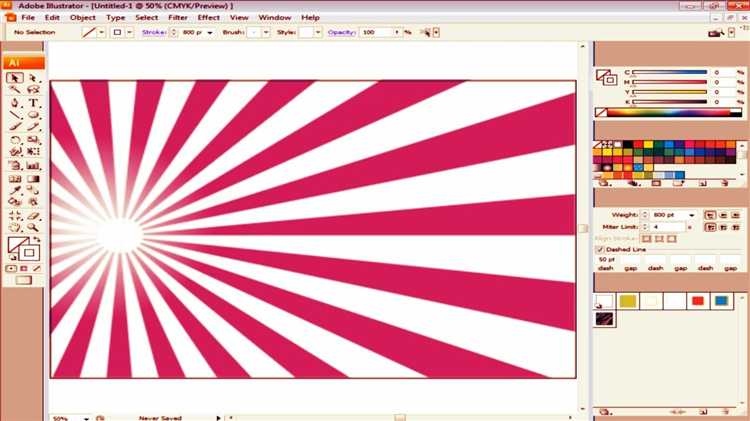Select the Hand tool
Viewport: 750px width, 421px height.
click(x=15, y=227)
